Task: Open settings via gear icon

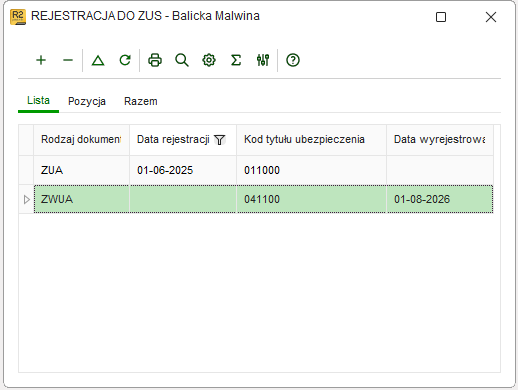Action: 209,60
